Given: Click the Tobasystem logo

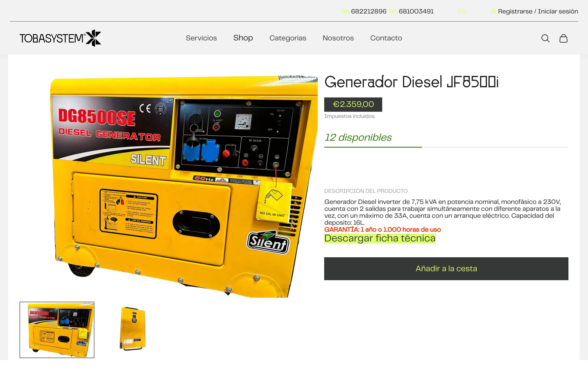Looking at the screenshot, I should [x=60, y=38].
